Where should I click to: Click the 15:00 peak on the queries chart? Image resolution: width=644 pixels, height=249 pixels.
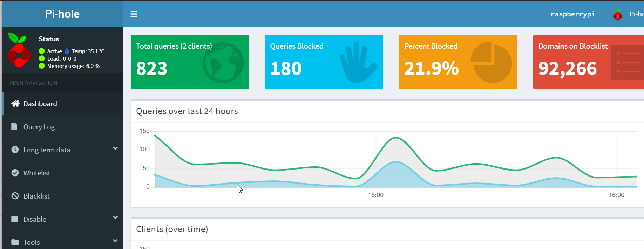[x=396, y=138]
